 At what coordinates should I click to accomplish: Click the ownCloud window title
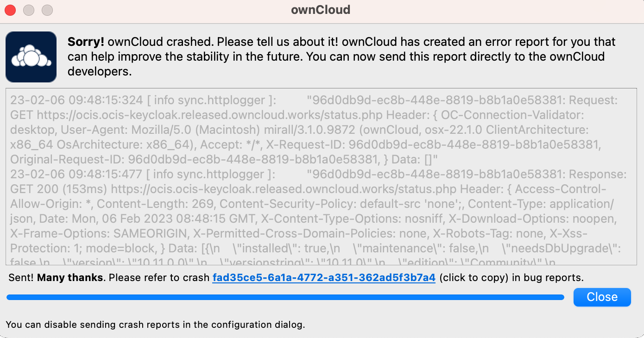321,9
